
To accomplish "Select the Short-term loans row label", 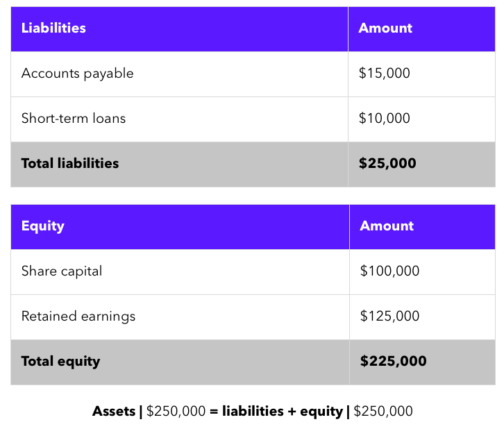I will click(74, 119).
